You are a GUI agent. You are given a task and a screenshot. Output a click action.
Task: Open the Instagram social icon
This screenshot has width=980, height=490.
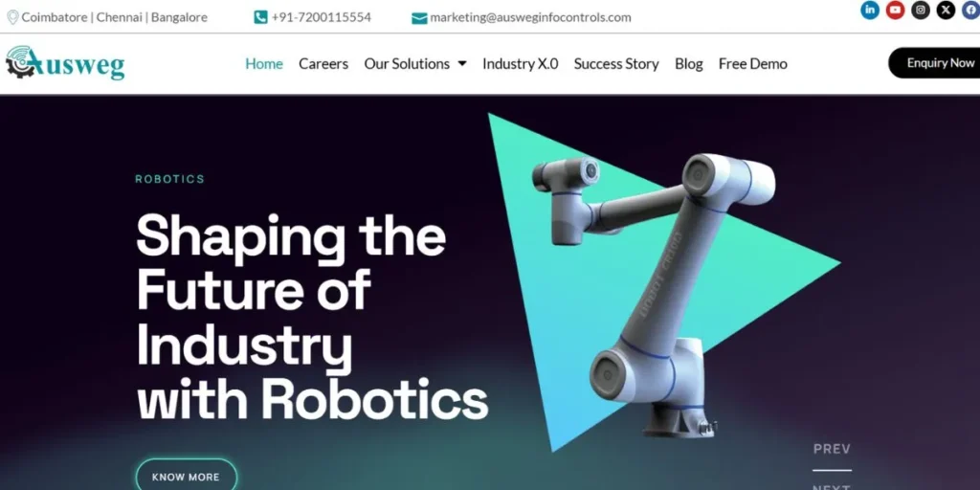pos(920,10)
